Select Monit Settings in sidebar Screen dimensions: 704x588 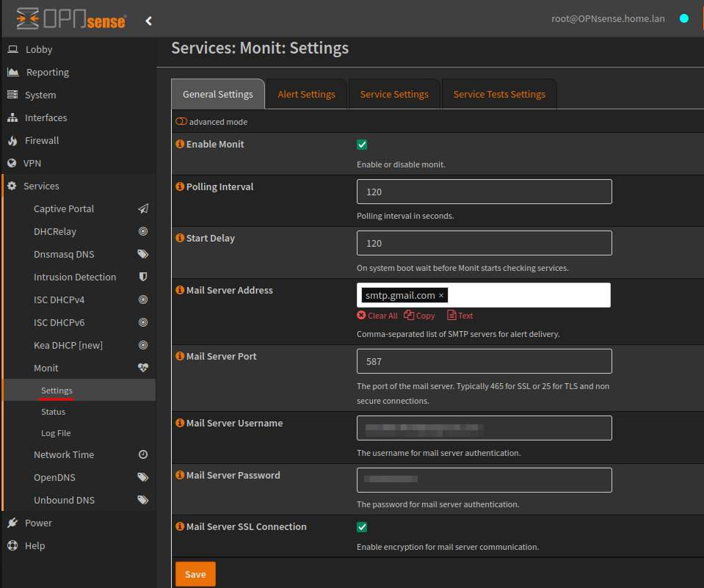57,391
